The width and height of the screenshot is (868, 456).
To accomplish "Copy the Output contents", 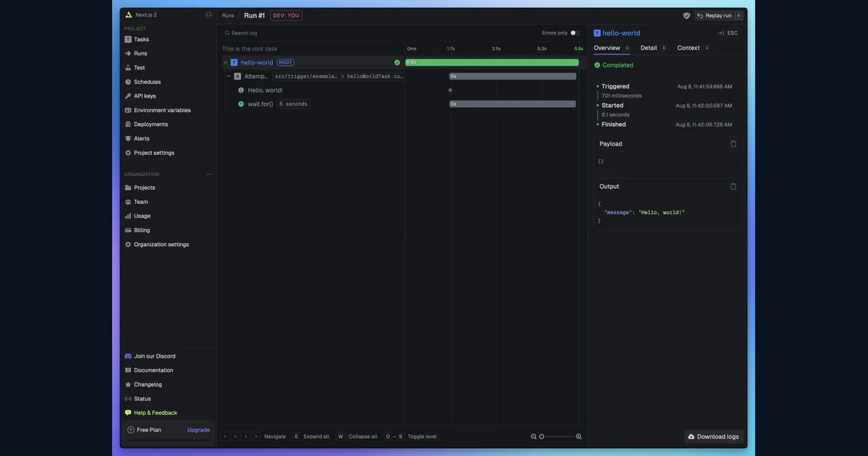I will click(x=733, y=187).
